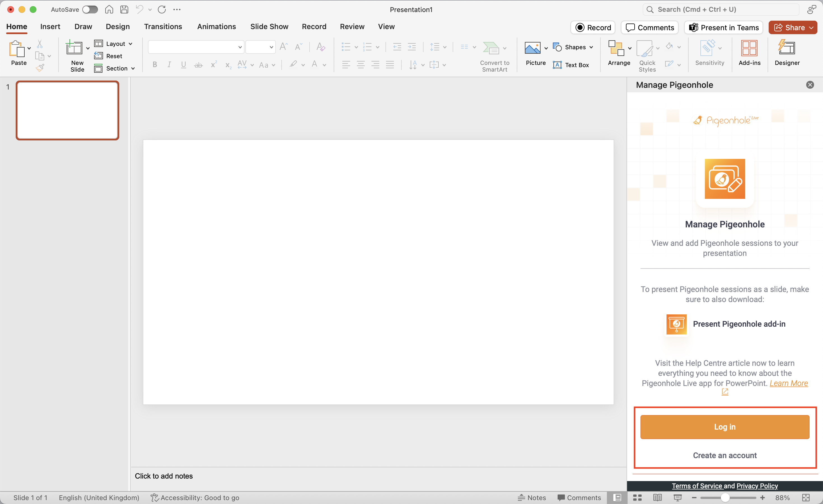Expand the Shapes dropdown
Screen dimensions: 823x504
pos(591,47)
